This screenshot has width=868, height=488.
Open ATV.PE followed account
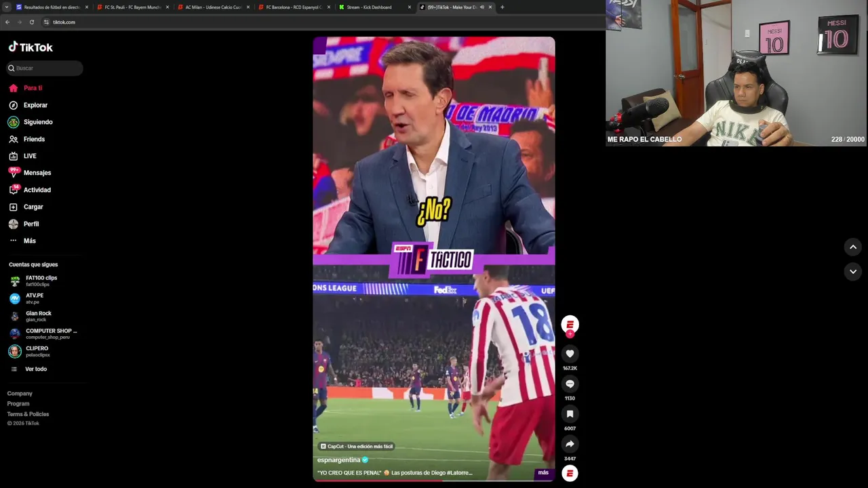click(x=34, y=298)
